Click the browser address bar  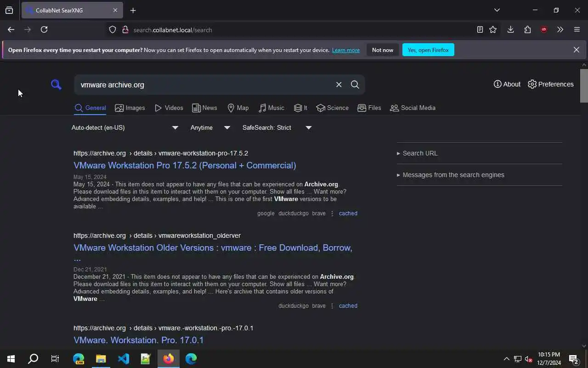(301, 30)
